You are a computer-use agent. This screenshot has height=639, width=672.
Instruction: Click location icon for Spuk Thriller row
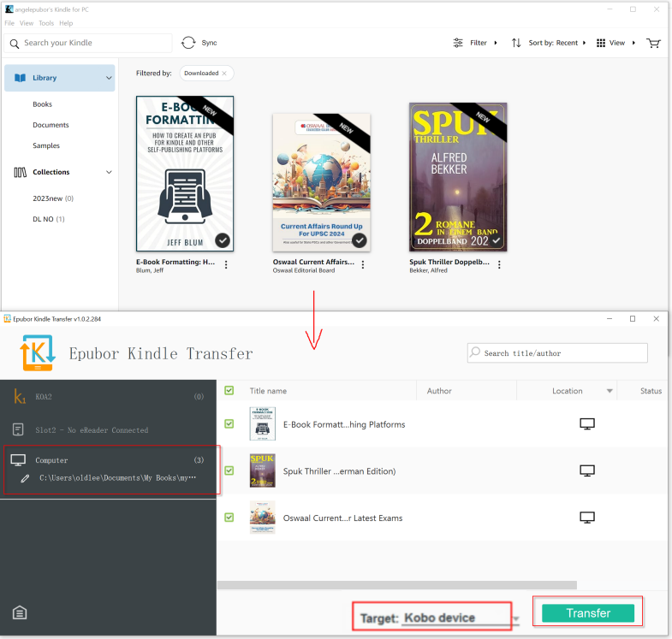(587, 470)
